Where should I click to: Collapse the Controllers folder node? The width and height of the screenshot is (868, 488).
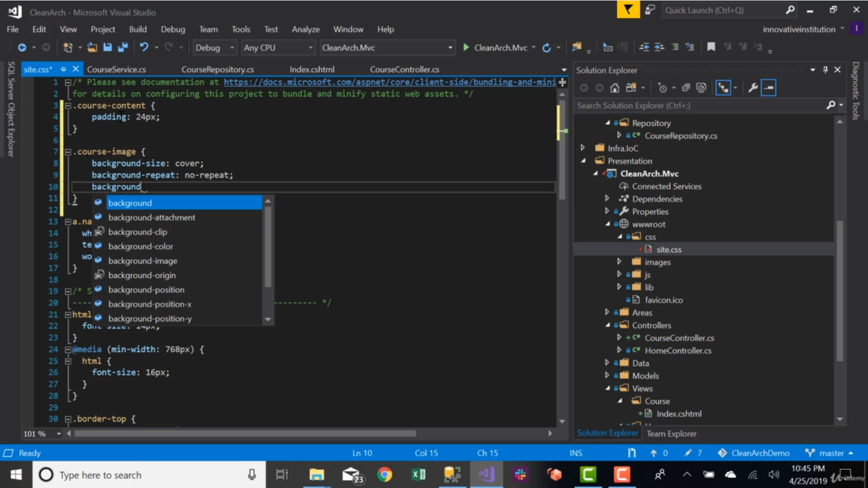click(x=608, y=325)
